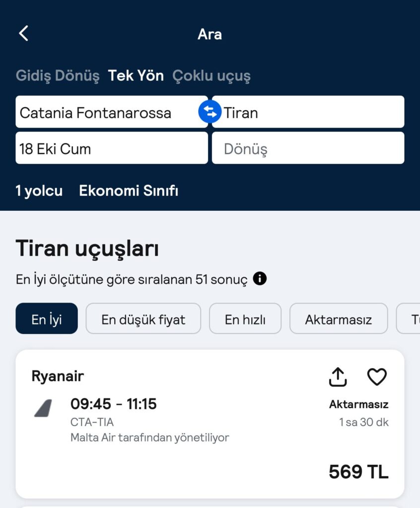This screenshot has width=420, height=508.
Task: Filter to Aktarmasız flights
Action: (x=339, y=318)
